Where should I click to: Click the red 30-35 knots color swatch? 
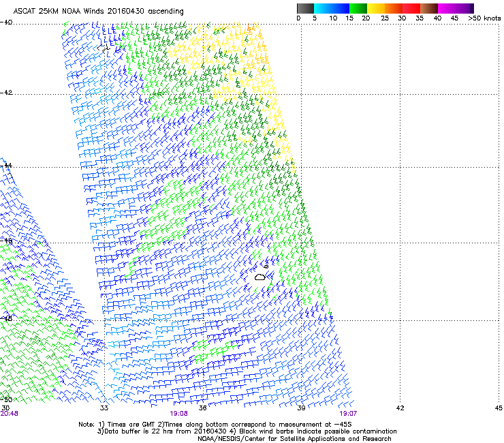point(411,8)
